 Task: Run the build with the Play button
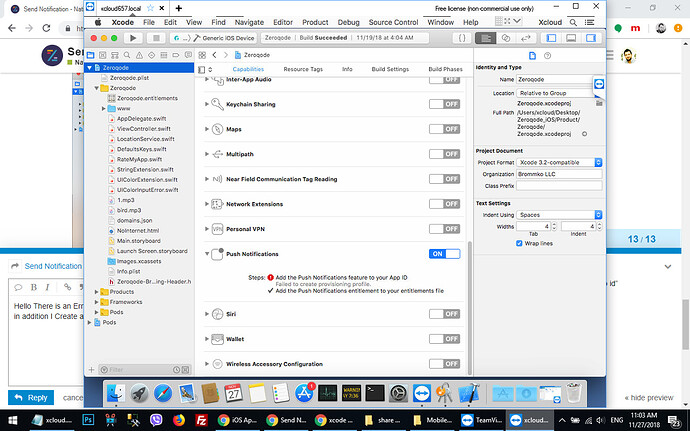(x=133, y=38)
